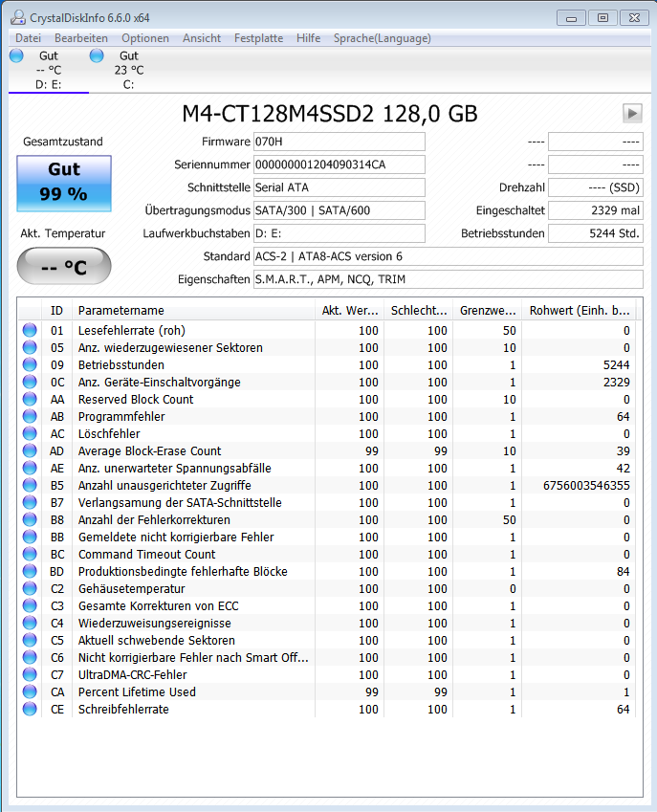Click the status orb of the AC Löschfehler row

[x=30, y=433]
